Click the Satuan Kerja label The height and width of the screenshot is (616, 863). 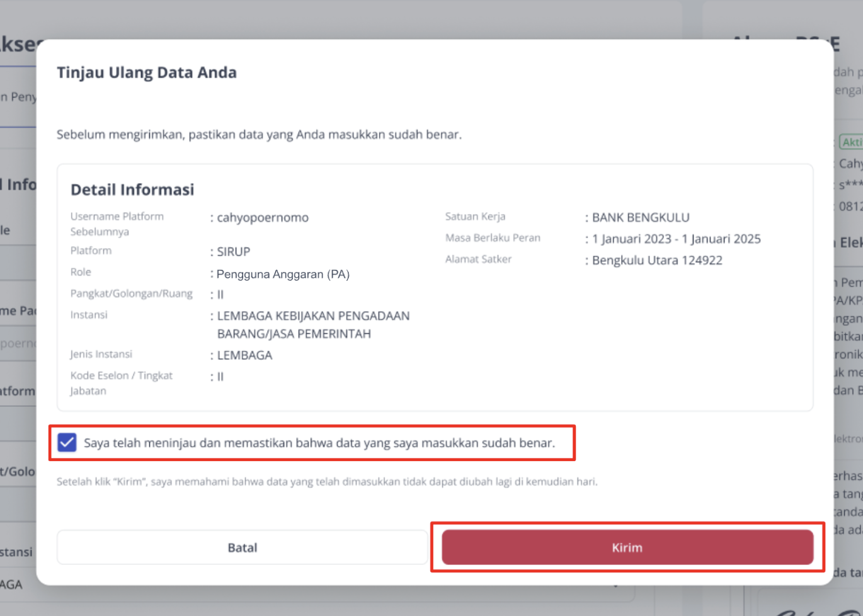(x=475, y=216)
